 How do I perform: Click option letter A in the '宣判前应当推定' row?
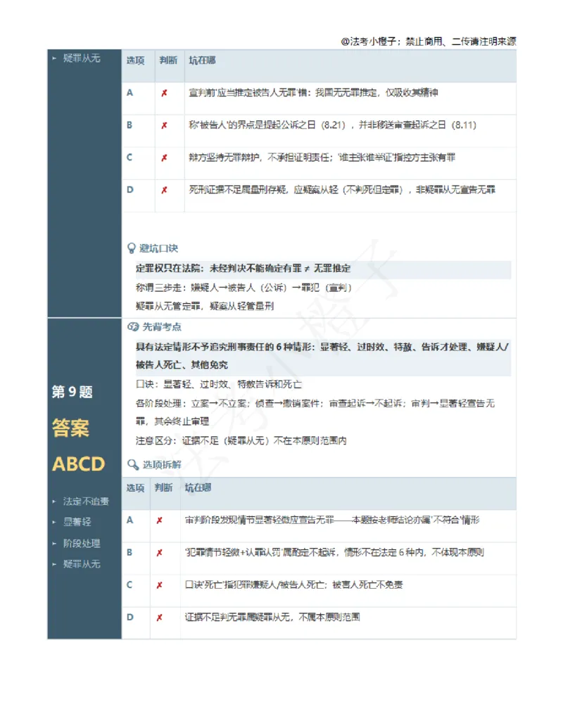[130, 93]
